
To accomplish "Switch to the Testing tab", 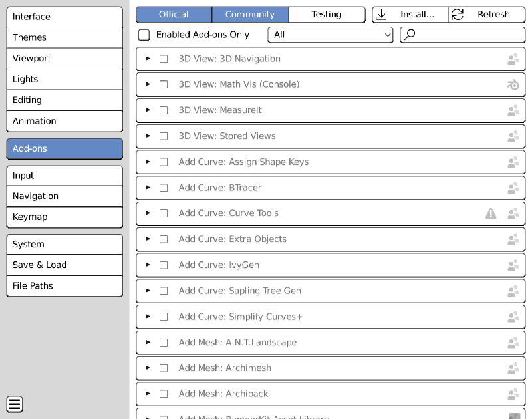I will point(327,14).
